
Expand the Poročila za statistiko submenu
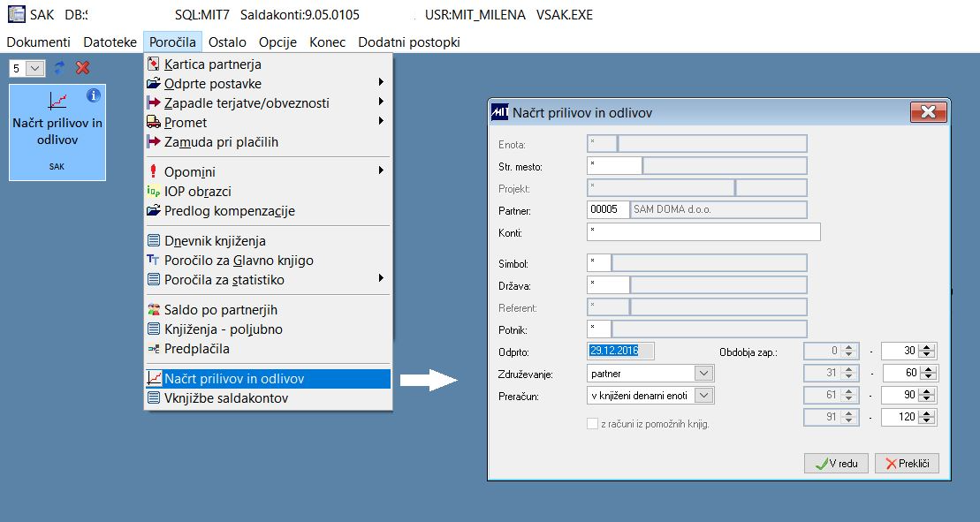pos(381,278)
